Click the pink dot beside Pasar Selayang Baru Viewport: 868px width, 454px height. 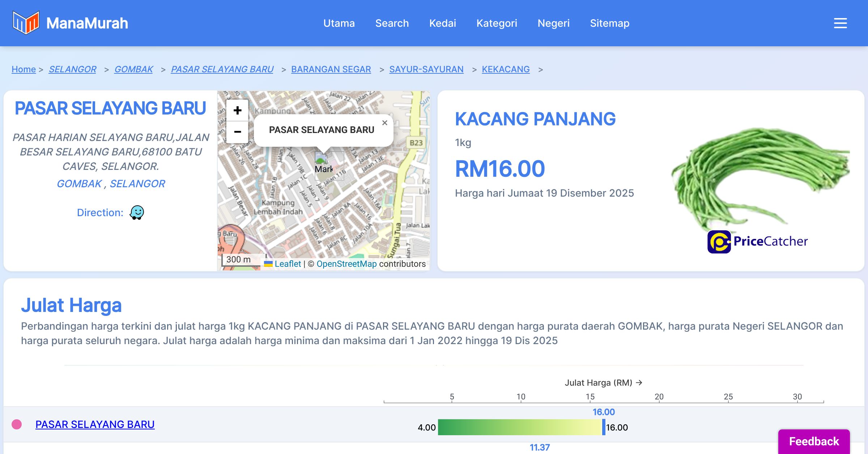click(x=17, y=424)
